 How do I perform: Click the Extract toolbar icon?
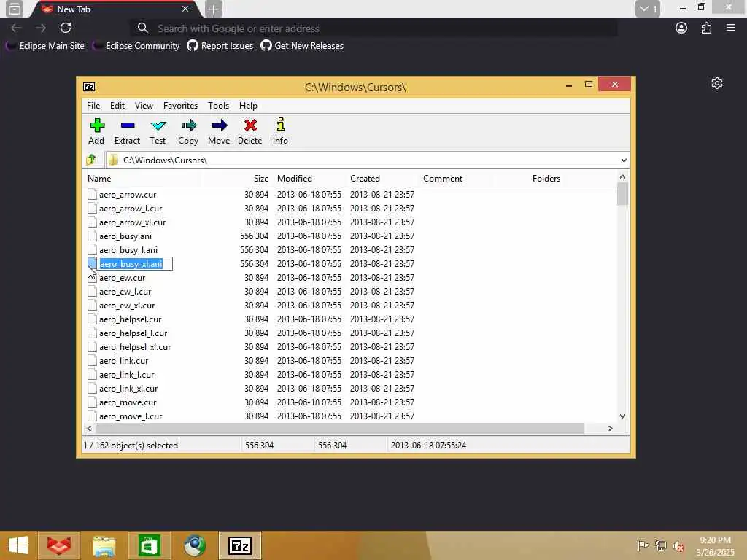tap(127, 125)
